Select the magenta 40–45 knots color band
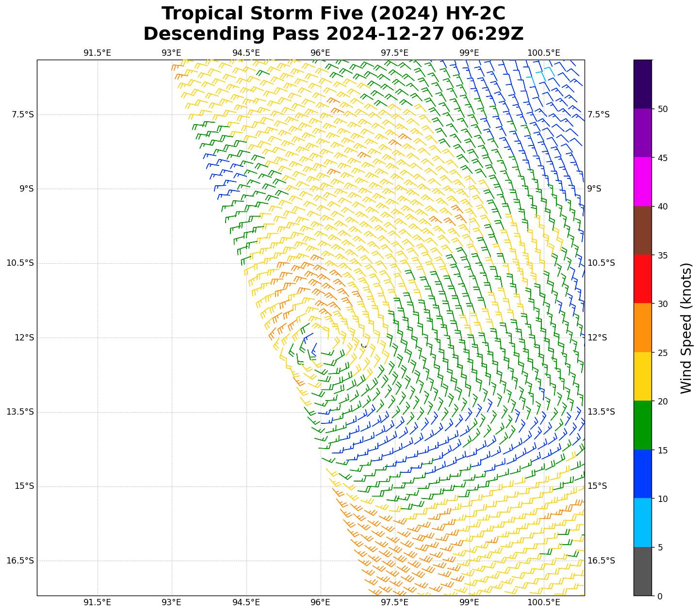 (x=643, y=182)
